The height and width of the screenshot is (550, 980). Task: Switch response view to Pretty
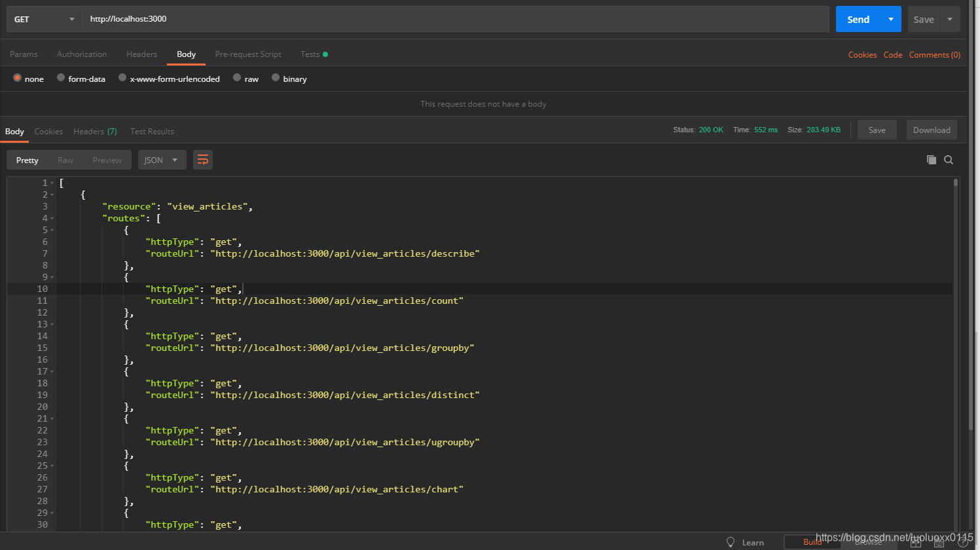click(27, 160)
